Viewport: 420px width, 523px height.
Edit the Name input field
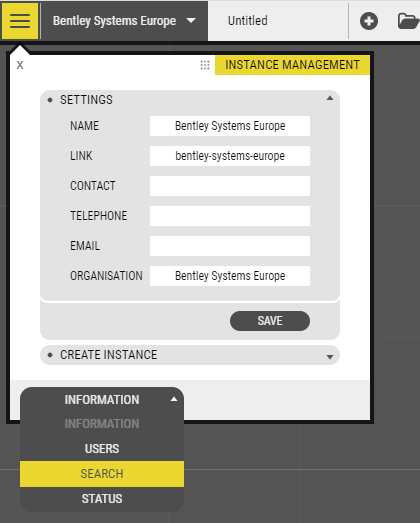[x=230, y=126]
